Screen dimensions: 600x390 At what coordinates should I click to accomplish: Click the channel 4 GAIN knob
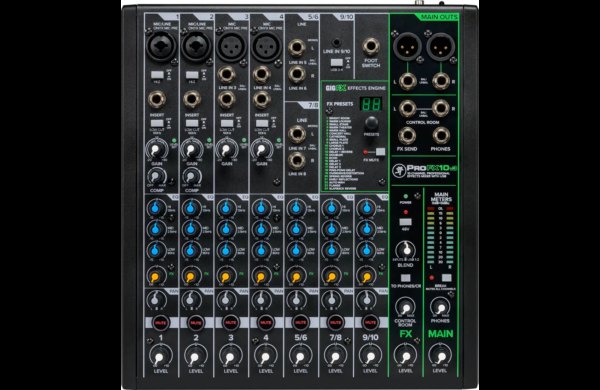(261, 150)
